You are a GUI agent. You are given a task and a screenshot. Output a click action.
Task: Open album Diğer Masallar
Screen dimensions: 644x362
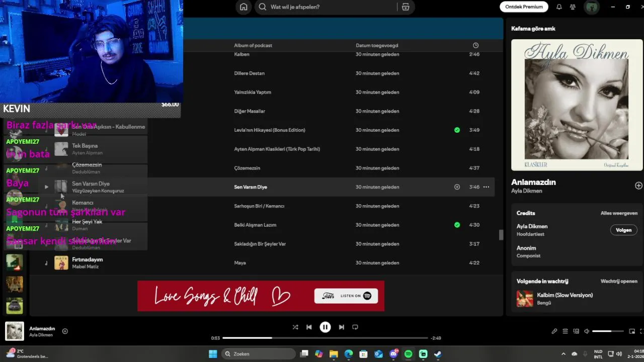(250, 111)
